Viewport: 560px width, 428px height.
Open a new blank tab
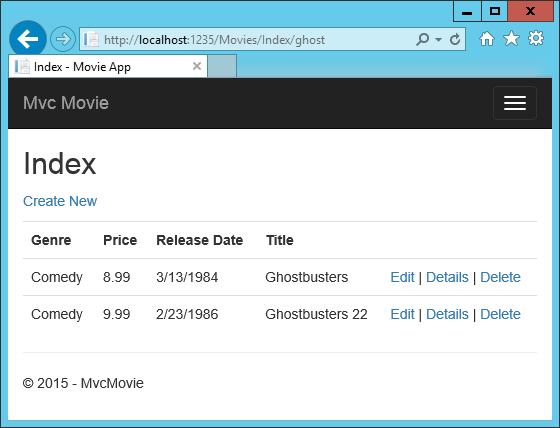(x=222, y=66)
